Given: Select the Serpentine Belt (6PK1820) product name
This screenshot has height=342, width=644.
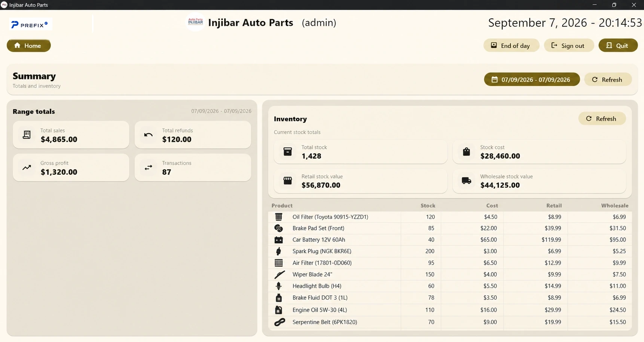Looking at the screenshot, I should coord(324,322).
